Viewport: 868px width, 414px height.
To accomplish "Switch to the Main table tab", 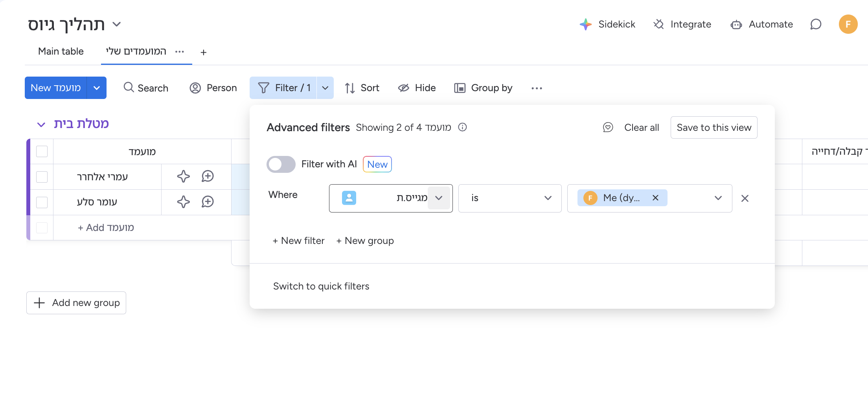I will click(61, 51).
